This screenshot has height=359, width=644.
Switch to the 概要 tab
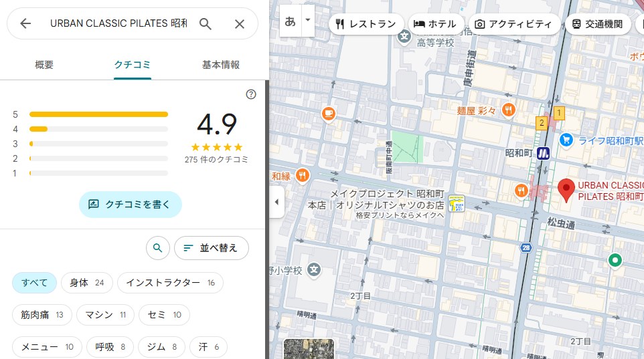point(44,65)
